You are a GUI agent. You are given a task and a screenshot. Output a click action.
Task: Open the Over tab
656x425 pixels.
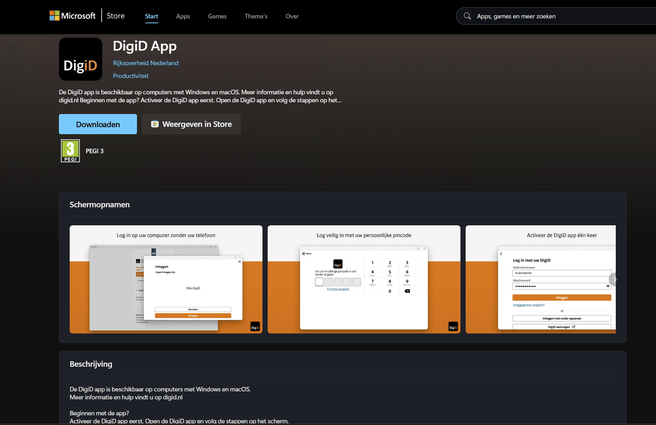pos(292,16)
